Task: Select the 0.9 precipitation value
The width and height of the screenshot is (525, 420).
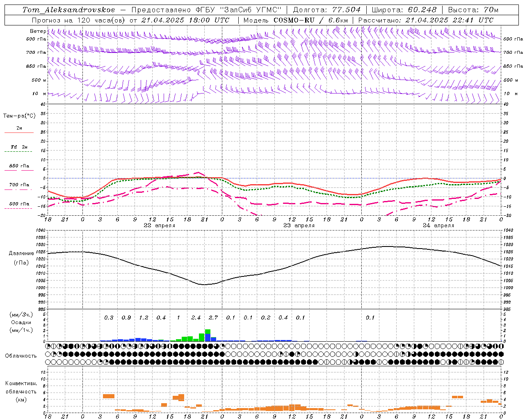Action: 126,318
